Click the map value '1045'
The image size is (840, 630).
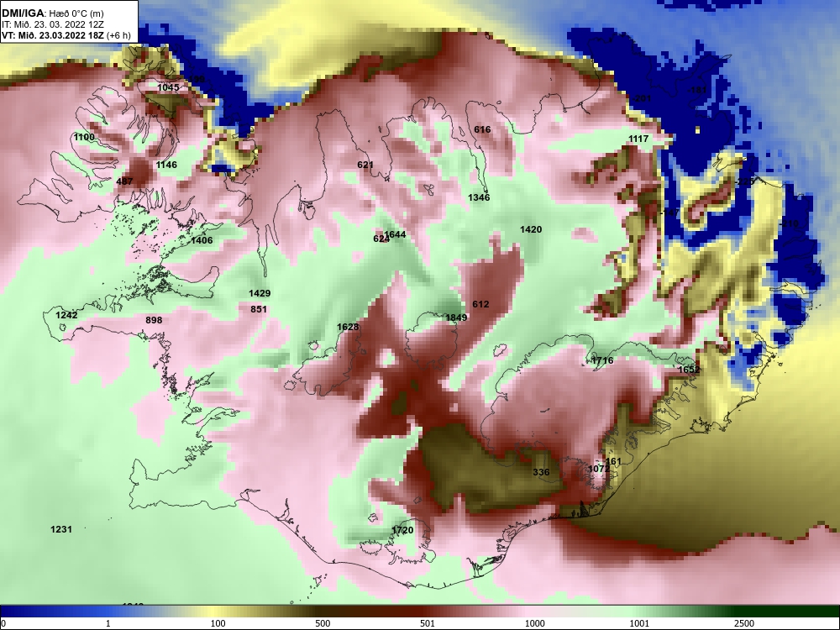[x=168, y=87]
